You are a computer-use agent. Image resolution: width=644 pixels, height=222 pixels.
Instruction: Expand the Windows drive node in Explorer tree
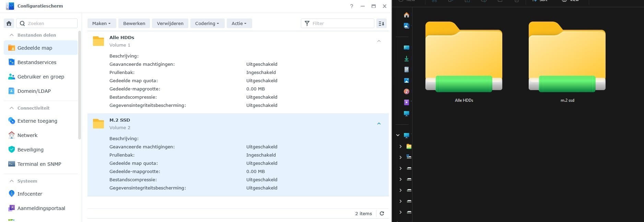pyautogui.click(x=400, y=157)
